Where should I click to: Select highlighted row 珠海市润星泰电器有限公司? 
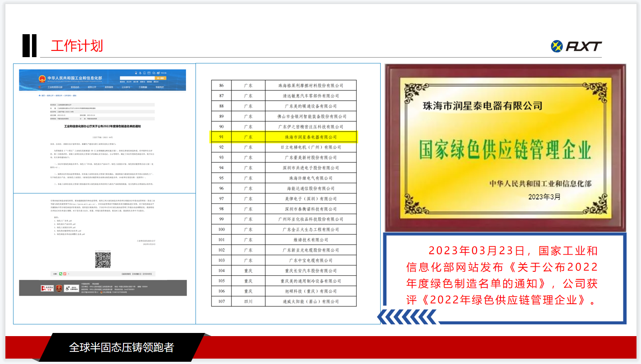tap(284, 137)
